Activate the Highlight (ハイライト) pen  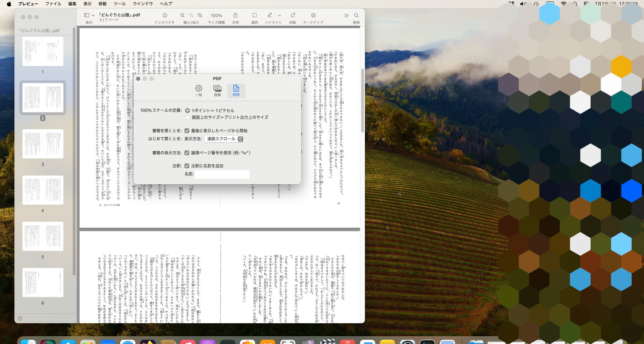270,15
